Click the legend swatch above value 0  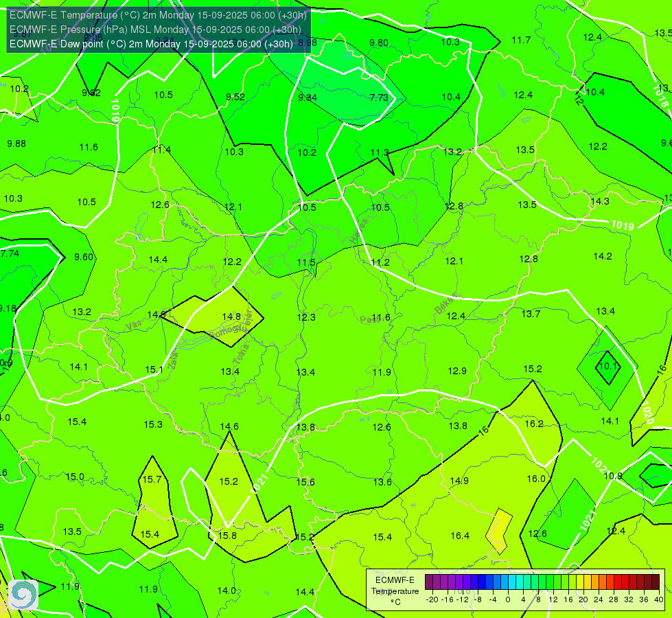(505, 582)
